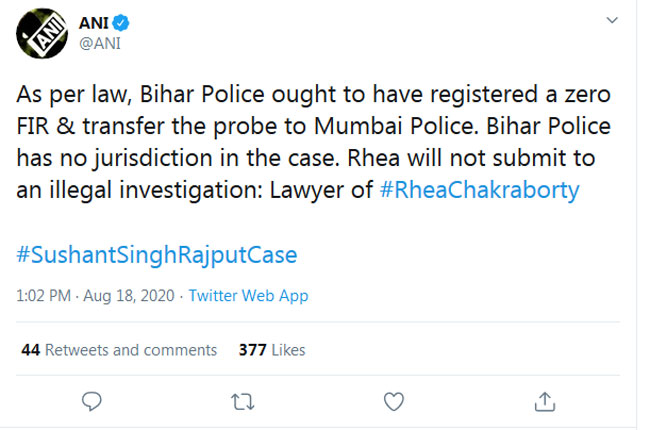Open the #RheaChakraborty hashtag
Image resolution: width=650 pixels, height=430 pixels.
pyautogui.click(x=479, y=190)
